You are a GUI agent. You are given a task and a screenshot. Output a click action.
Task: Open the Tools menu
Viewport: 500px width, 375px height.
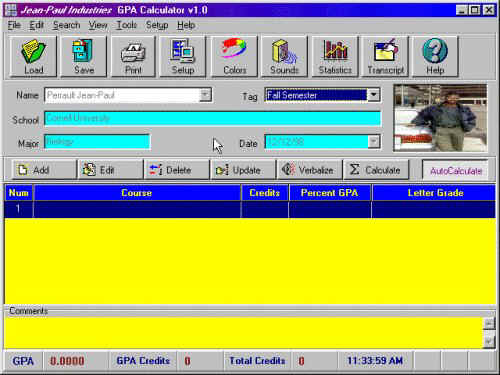[x=126, y=25]
